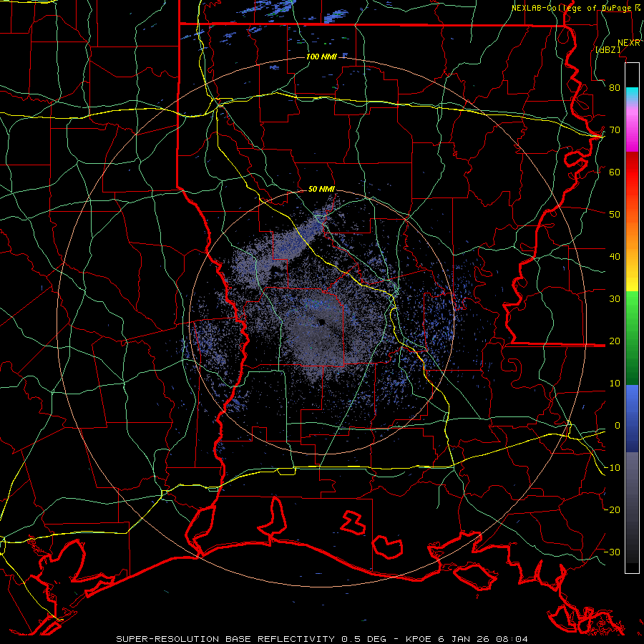Click the NEXR label at top right
The height and width of the screenshot is (644, 644).
pos(629,43)
